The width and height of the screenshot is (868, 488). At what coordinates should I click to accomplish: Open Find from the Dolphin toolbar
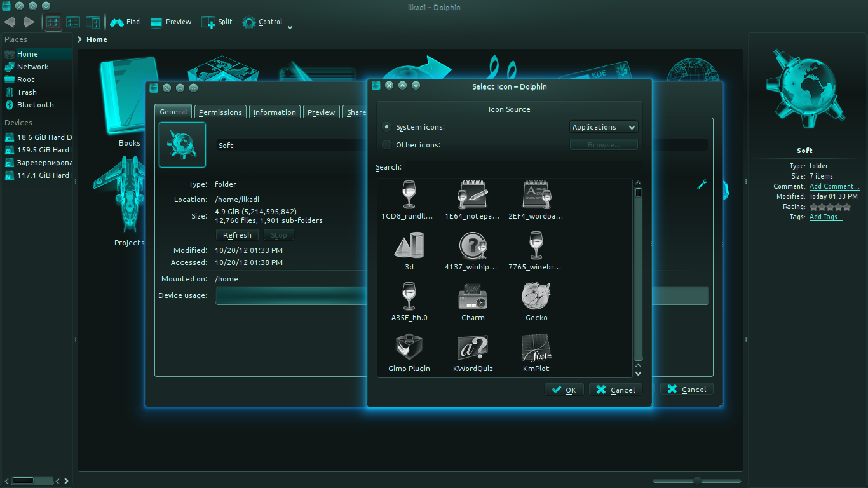125,22
